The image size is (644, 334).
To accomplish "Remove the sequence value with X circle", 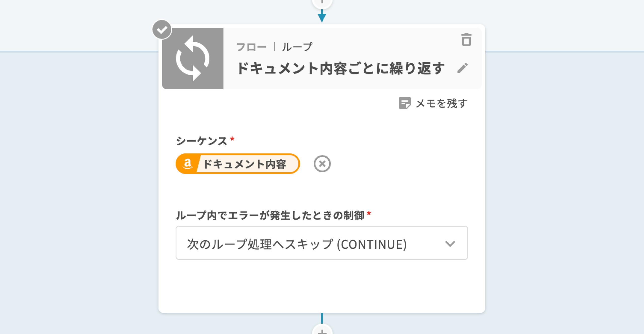I will click(x=322, y=164).
